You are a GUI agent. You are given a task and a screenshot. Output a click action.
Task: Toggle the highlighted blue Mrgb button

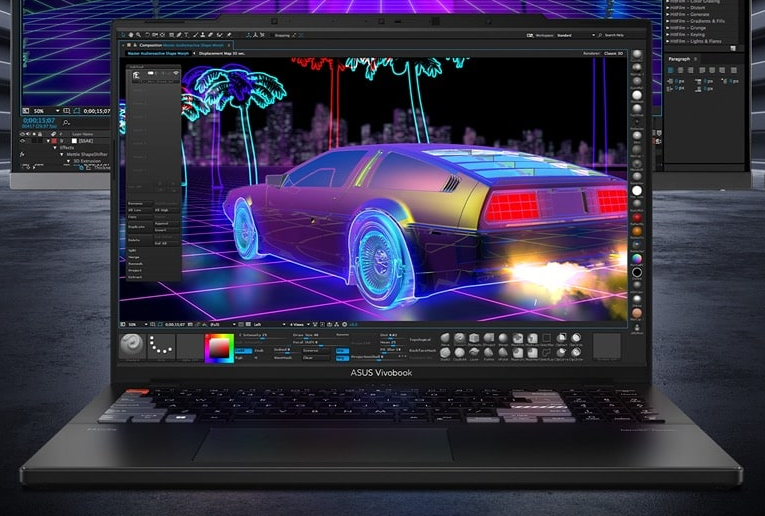pos(342,358)
